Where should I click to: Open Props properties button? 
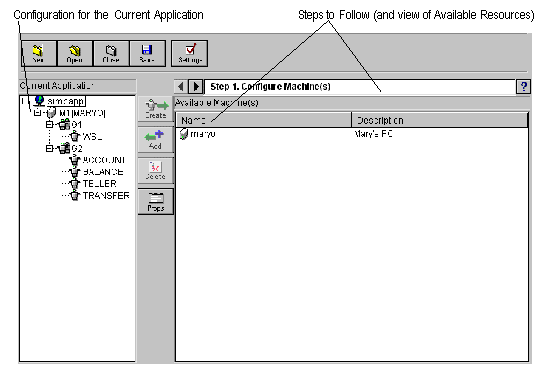(156, 202)
